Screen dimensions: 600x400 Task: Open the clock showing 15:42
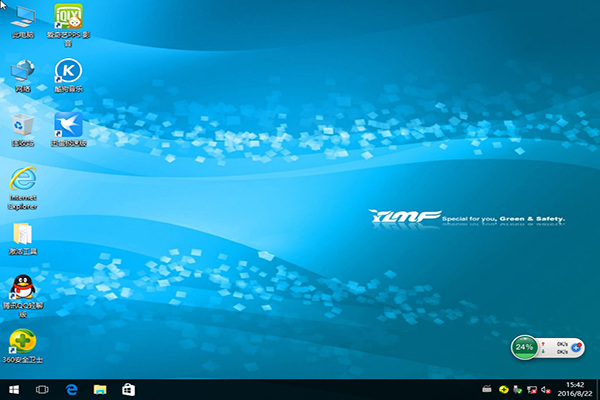click(575, 389)
